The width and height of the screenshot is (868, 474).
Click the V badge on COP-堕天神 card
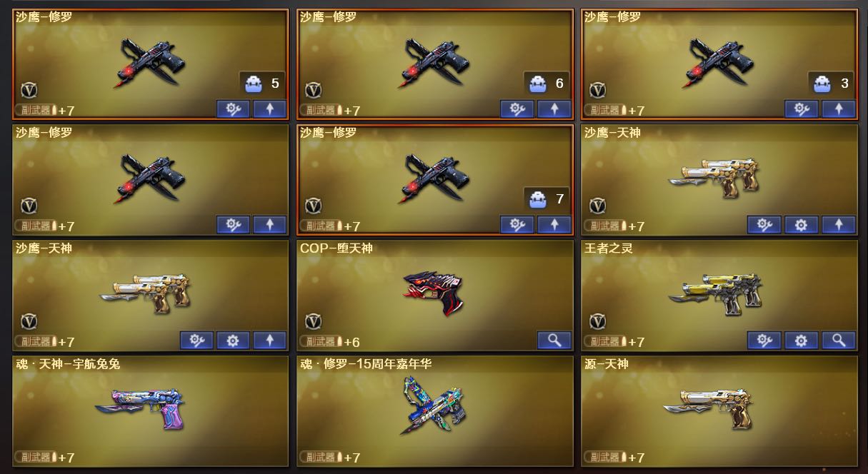[x=313, y=321]
